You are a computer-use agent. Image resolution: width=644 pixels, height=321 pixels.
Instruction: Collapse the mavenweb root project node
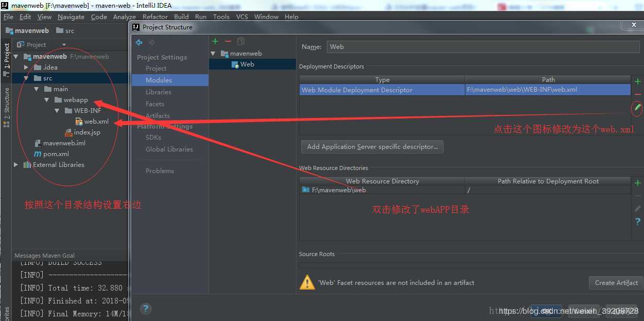[x=16, y=56]
